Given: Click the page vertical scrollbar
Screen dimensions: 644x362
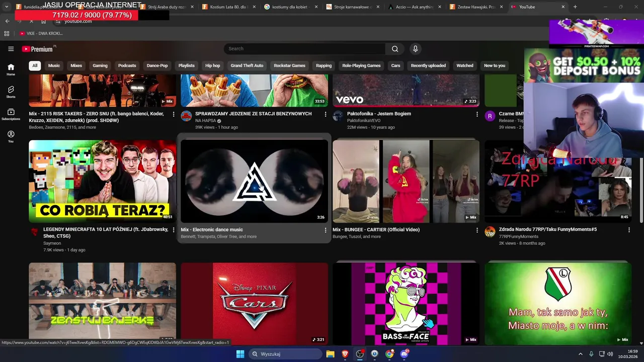Looking at the screenshot, I should 641,191.
